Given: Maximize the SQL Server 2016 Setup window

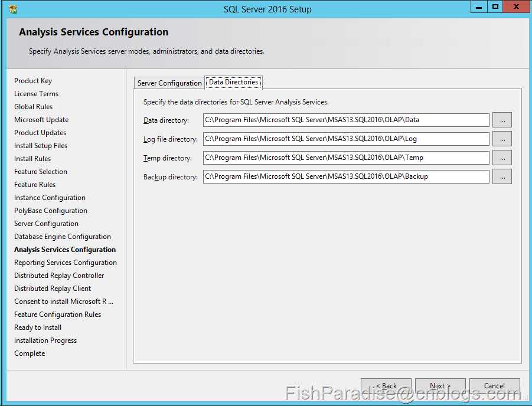Looking at the screenshot, I should [495, 6].
